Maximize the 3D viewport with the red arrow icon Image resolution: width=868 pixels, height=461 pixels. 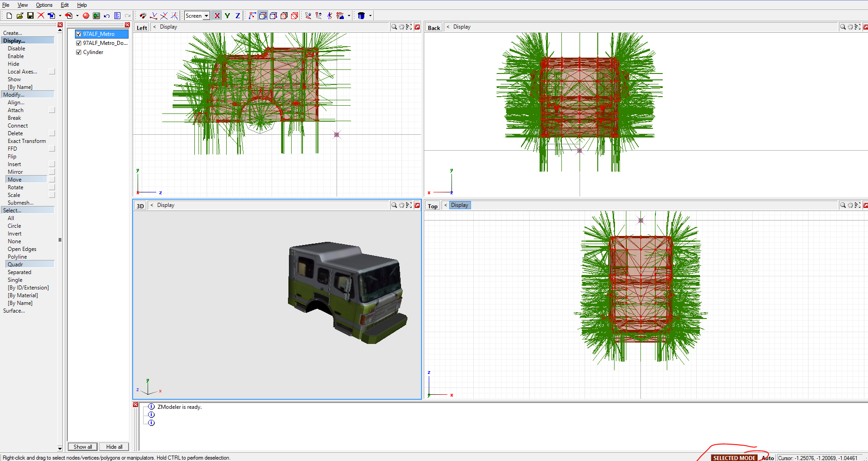point(417,205)
